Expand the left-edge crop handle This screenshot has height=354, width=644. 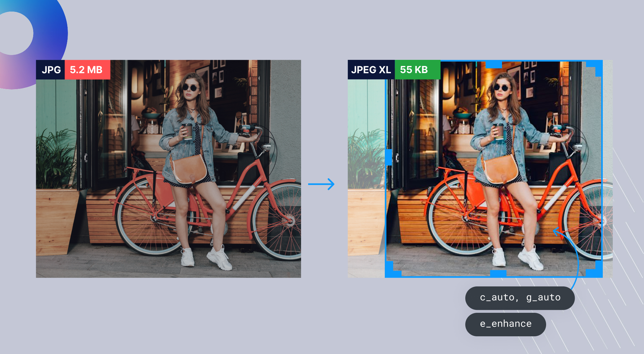[x=389, y=158]
